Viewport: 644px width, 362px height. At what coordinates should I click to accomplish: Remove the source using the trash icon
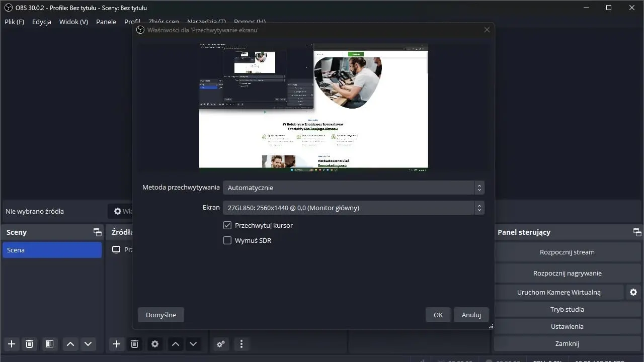coord(134,344)
